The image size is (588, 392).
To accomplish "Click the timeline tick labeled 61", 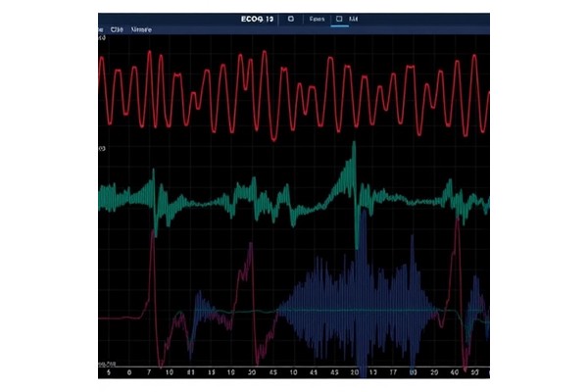I will click(193, 373).
